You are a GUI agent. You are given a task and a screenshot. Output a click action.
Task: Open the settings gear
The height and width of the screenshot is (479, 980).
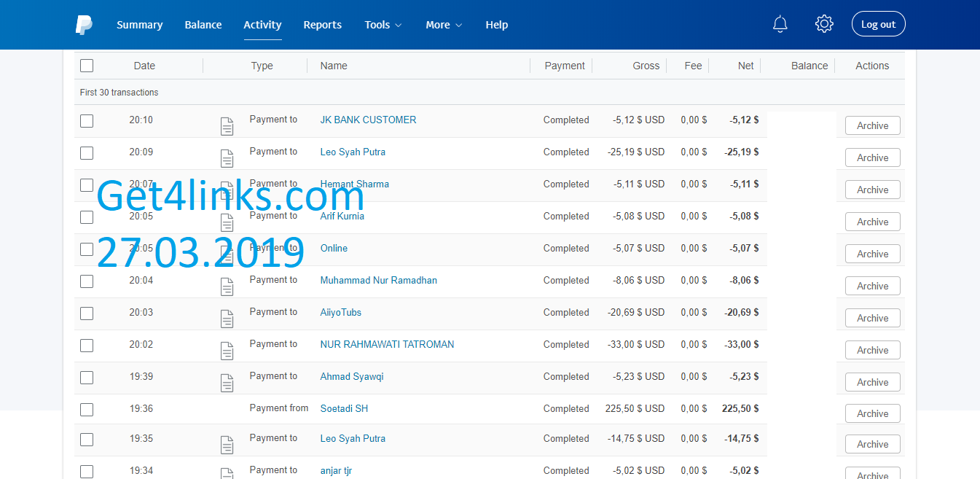(824, 24)
